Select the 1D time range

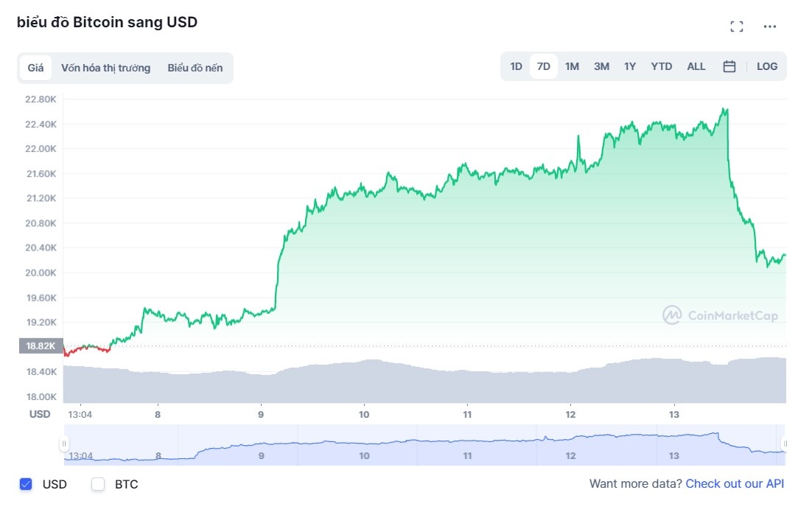[516, 66]
